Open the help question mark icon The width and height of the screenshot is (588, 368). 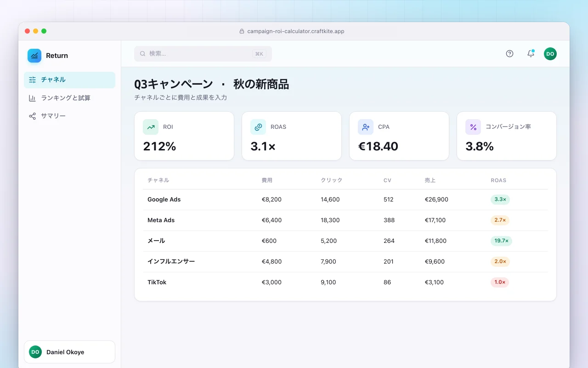point(509,53)
